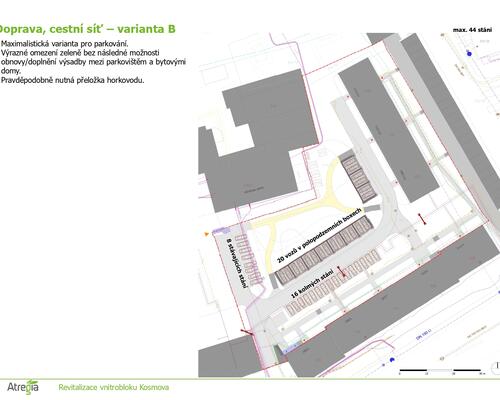Screen dimensions: 500x400
Task: Click the orange triangle entrance marker
Action: [207, 234]
